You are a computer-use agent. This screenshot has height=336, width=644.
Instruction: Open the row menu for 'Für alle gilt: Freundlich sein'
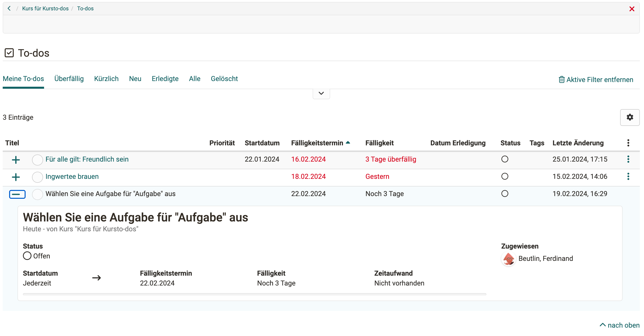click(x=628, y=159)
